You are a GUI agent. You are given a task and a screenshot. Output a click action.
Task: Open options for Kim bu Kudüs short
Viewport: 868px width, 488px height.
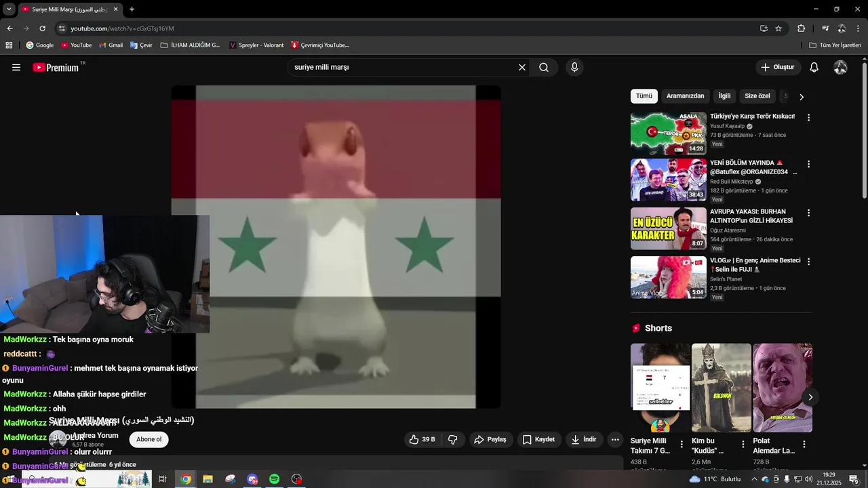coord(743,445)
